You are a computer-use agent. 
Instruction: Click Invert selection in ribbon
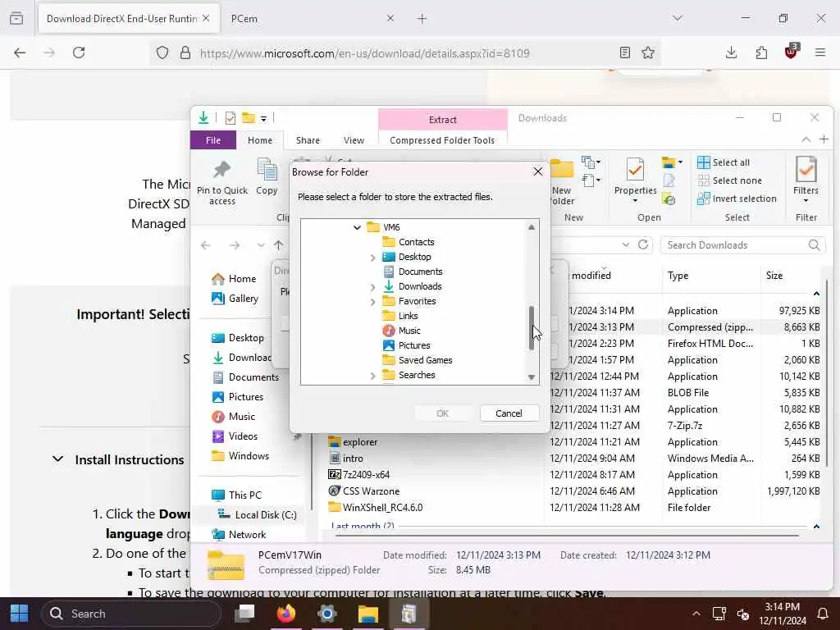(737, 199)
